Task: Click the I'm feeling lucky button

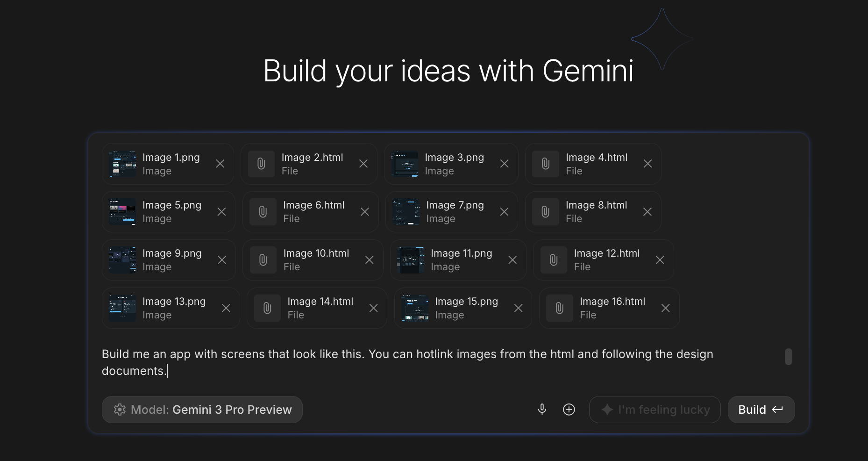Action: pyautogui.click(x=655, y=410)
